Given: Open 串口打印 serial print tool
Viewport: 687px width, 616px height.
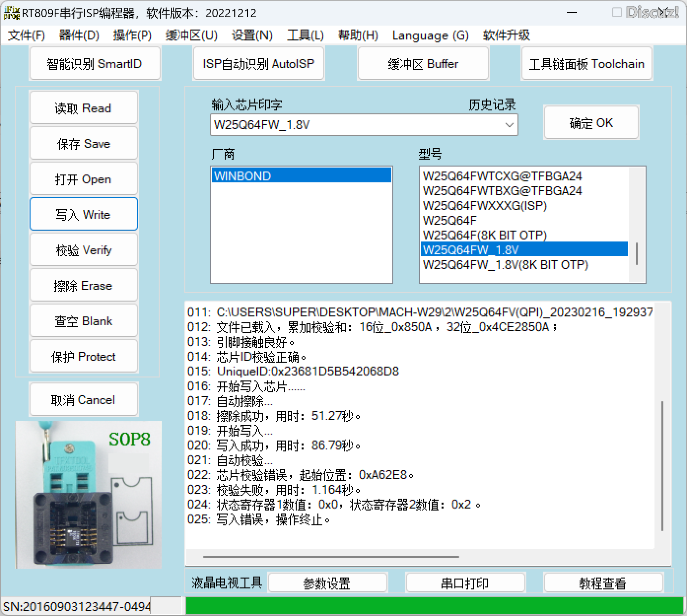Looking at the screenshot, I should (465, 583).
